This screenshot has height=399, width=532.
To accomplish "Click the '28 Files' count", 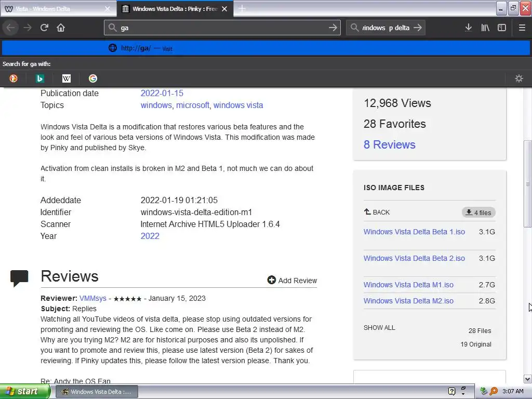I will coord(480,330).
